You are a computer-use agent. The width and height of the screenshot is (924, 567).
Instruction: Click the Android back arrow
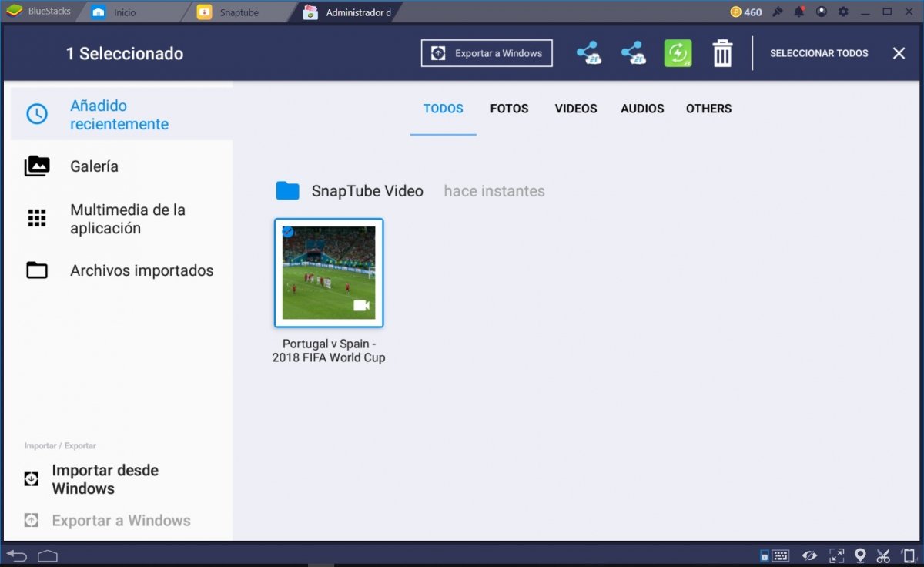pyautogui.click(x=16, y=555)
